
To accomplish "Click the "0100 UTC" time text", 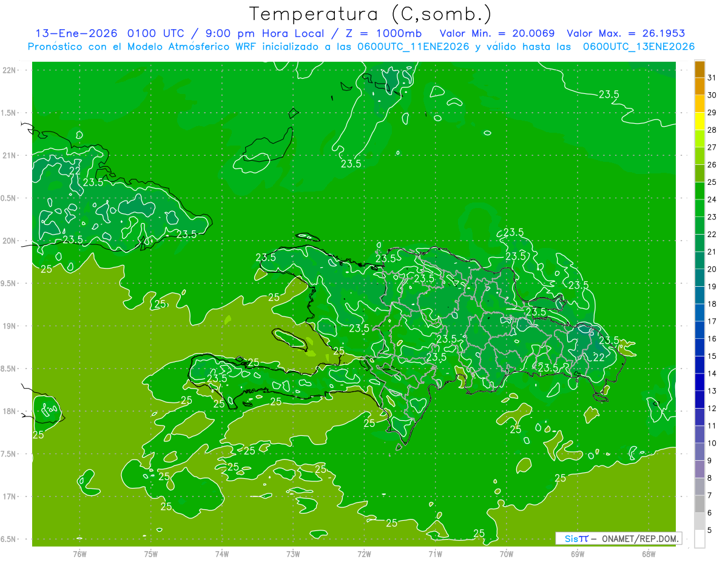I will [x=157, y=33].
